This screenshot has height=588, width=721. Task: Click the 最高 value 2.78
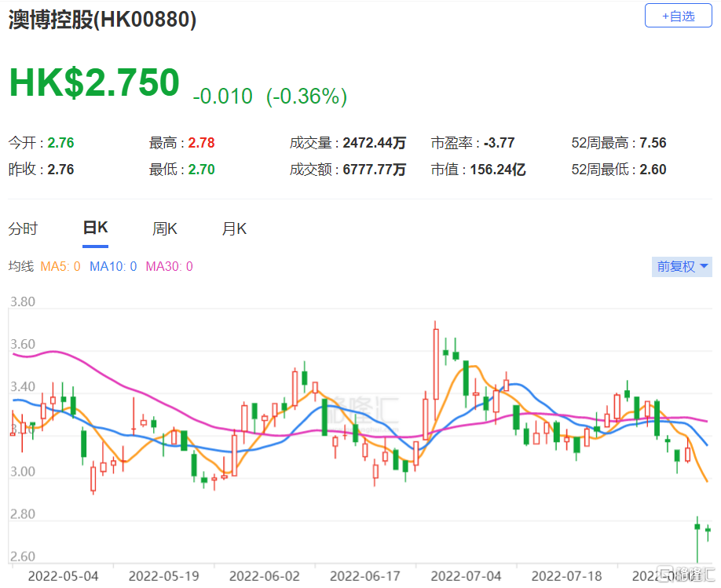[x=201, y=143]
